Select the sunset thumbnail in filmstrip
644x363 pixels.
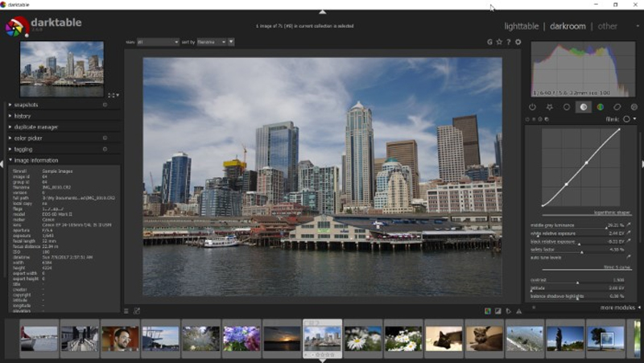[x=282, y=337]
